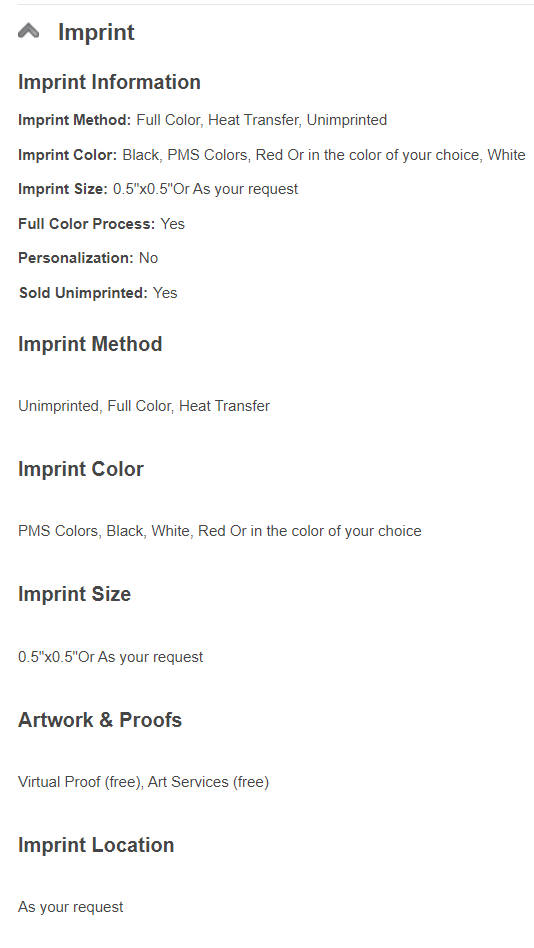Click the Personalization label
This screenshot has height=948, width=534.
pos(76,258)
